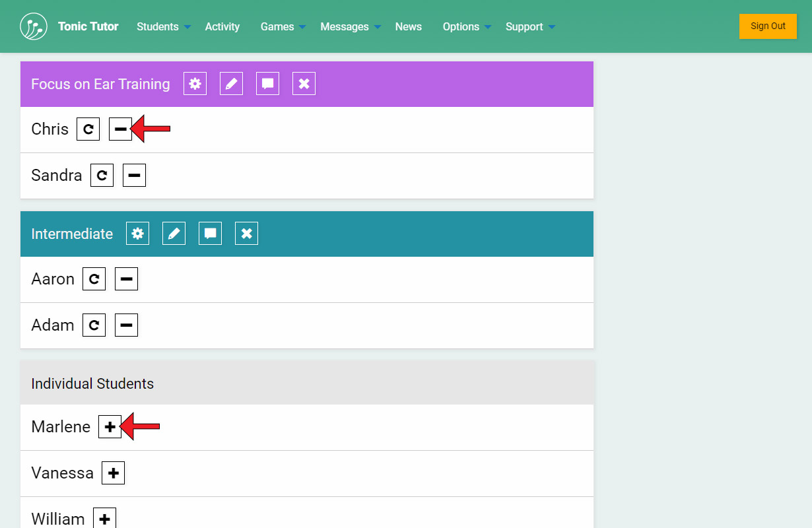812x528 pixels.
Task: Edit the Focus on Ear Training group name
Action: click(x=231, y=84)
